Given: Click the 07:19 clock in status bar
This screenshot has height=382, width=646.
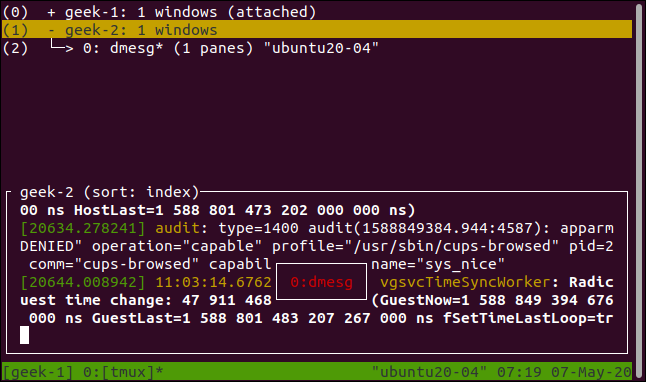Looking at the screenshot, I should click(519, 372).
